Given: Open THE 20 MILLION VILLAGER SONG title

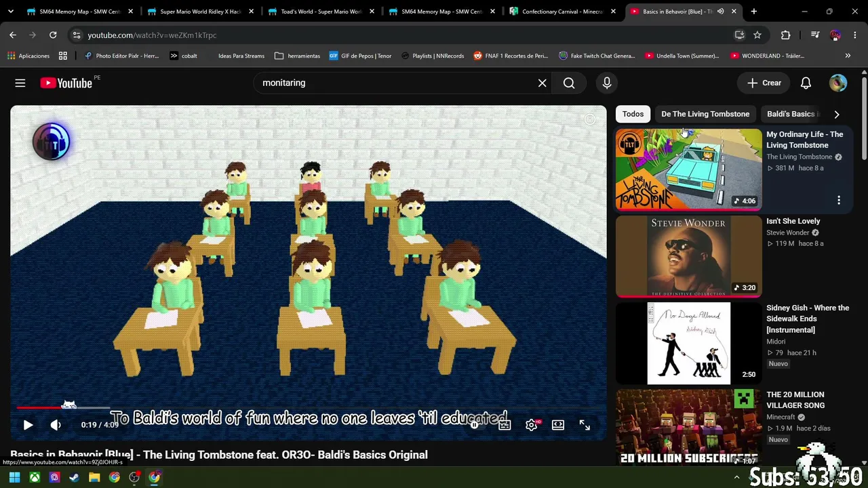Looking at the screenshot, I should tap(795, 400).
